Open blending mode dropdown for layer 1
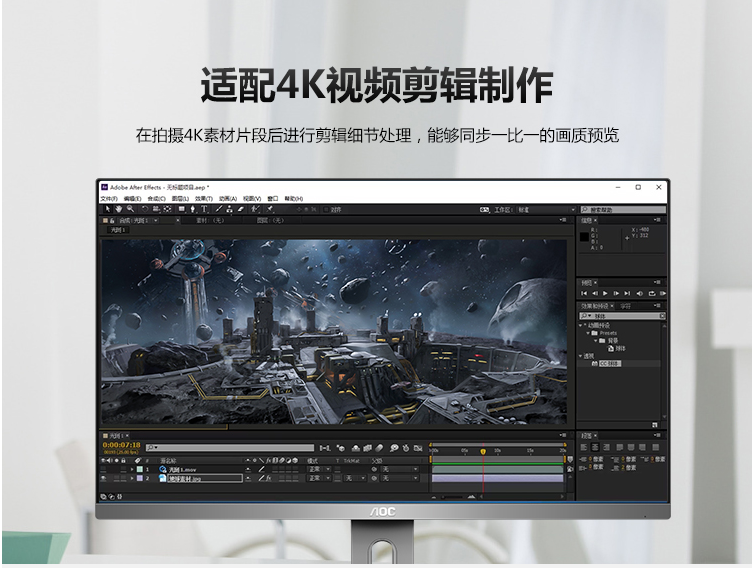 pyautogui.click(x=318, y=469)
